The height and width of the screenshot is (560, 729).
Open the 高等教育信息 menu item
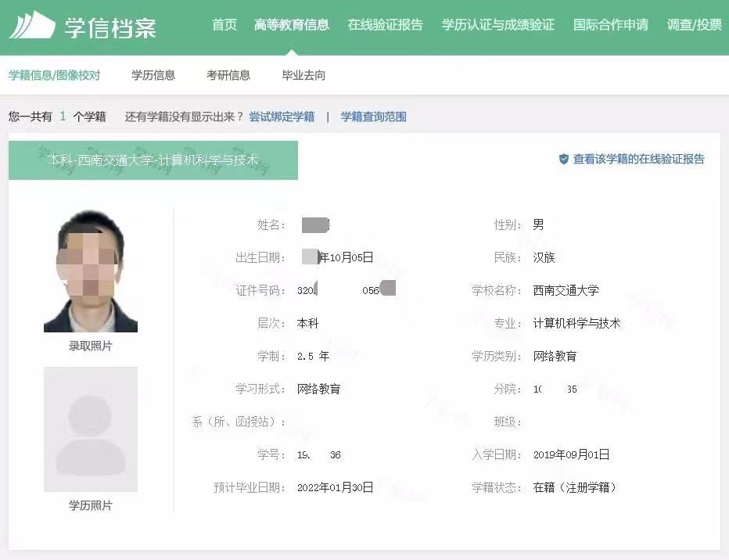click(292, 25)
